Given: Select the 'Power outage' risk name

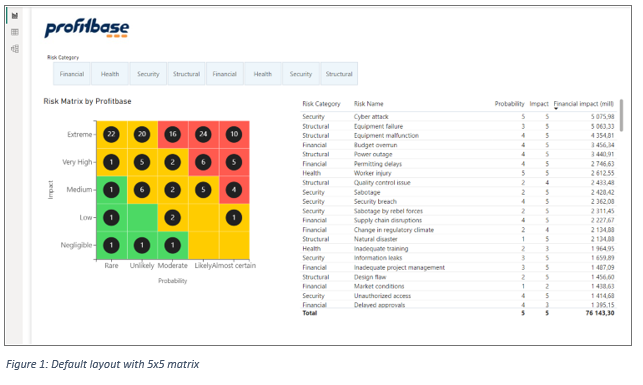Looking at the screenshot, I should tap(373, 155).
